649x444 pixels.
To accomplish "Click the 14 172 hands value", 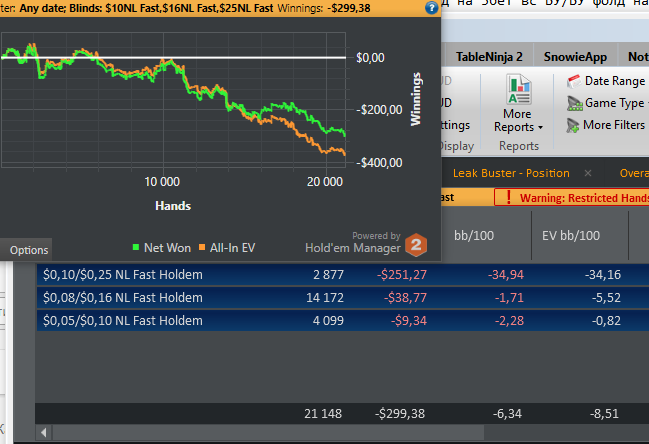I will 325,298.
